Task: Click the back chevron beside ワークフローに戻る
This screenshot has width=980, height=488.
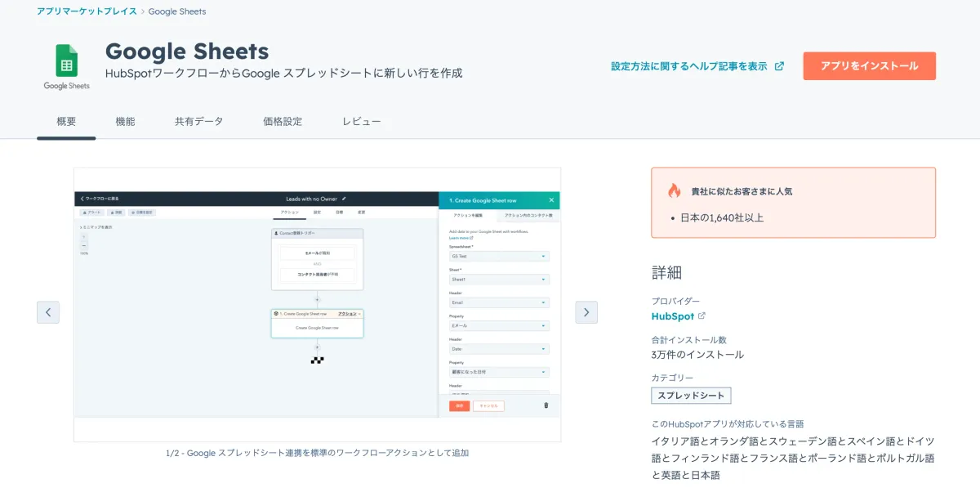Action: 81,199
